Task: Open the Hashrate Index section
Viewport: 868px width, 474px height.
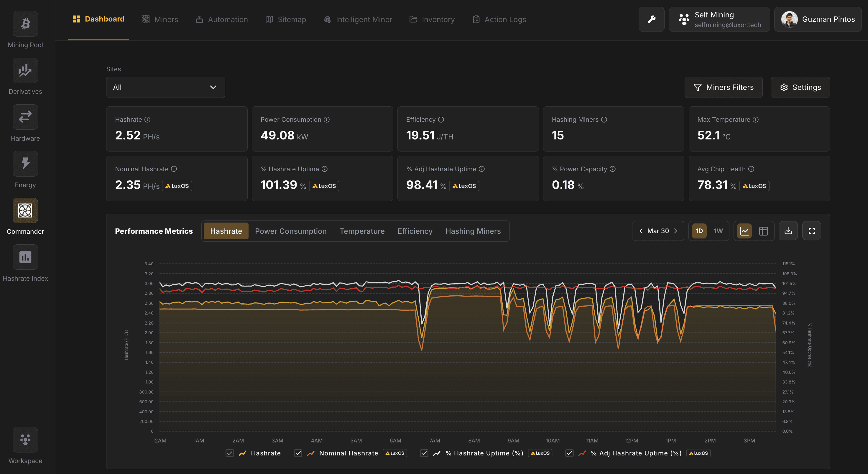Action: pos(25,257)
